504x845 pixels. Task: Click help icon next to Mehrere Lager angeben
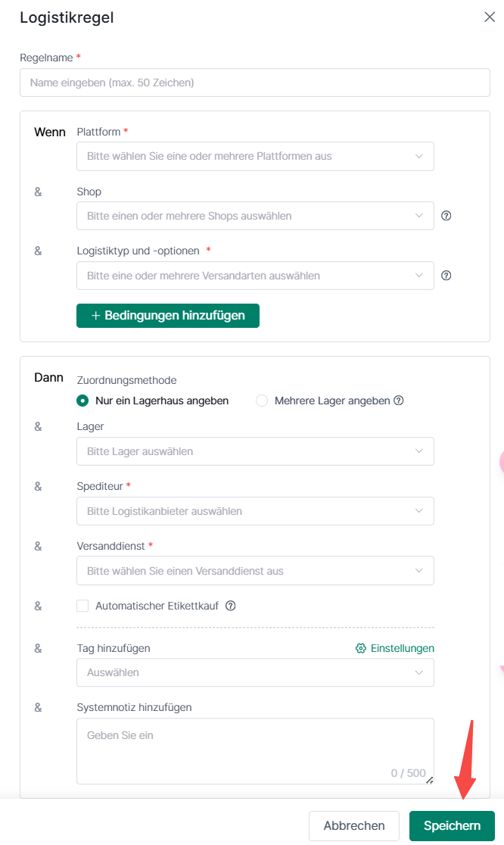coord(399,401)
